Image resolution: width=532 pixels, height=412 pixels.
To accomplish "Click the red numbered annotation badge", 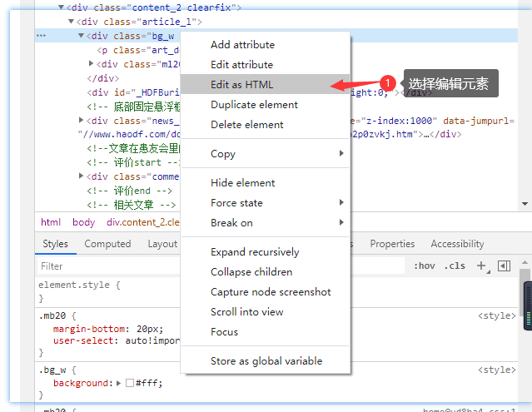I will (x=387, y=84).
